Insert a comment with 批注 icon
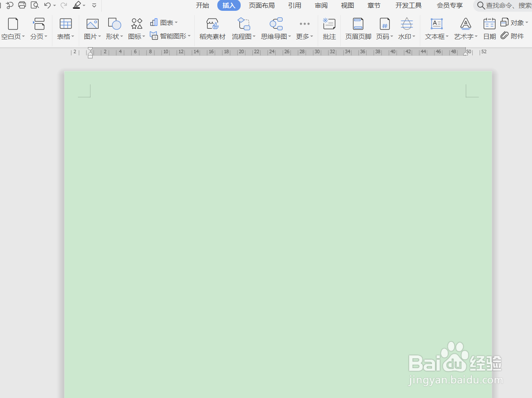 [329, 24]
